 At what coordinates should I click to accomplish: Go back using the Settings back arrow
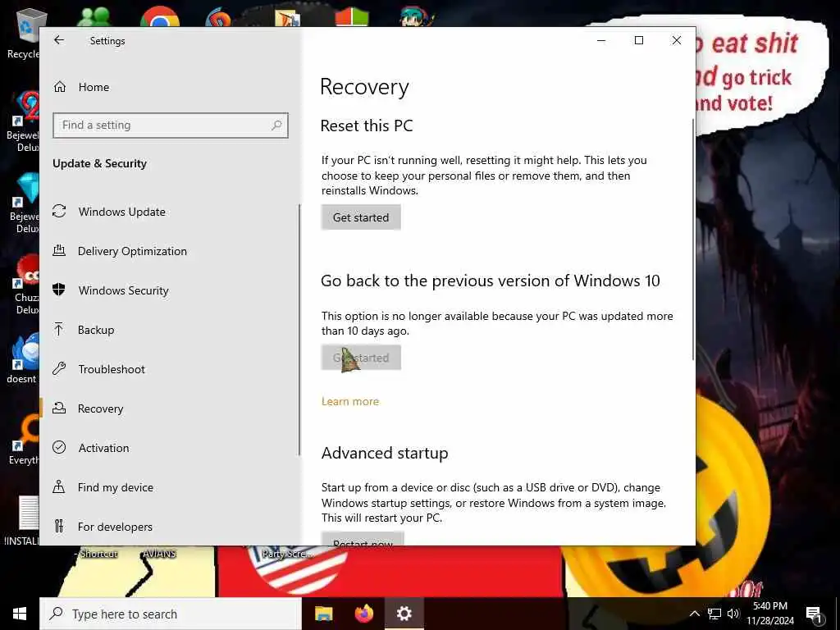pyautogui.click(x=59, y=40)
